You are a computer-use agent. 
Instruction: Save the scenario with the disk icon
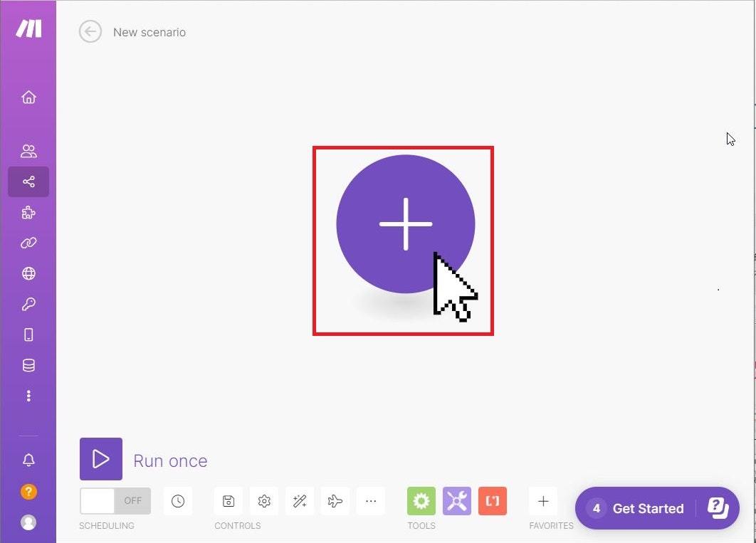[229, 501]
